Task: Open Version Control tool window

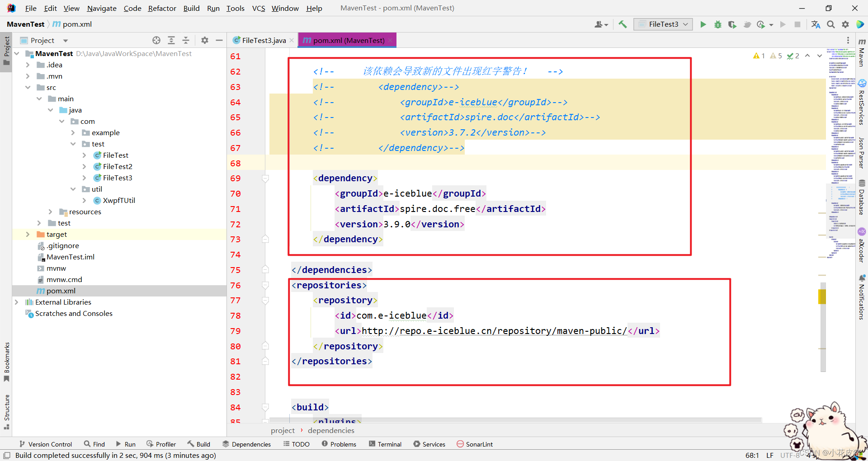Action: pos(45,444)
